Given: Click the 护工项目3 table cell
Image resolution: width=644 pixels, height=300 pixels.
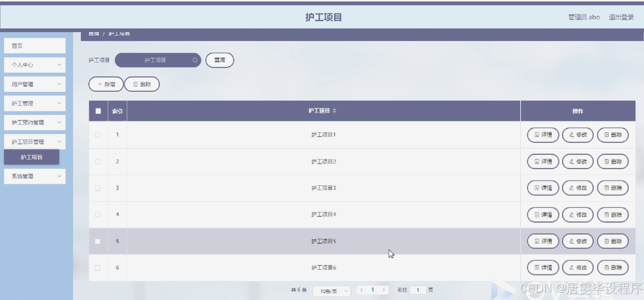Looking at the screenshot, I should (x=324, y=188).
